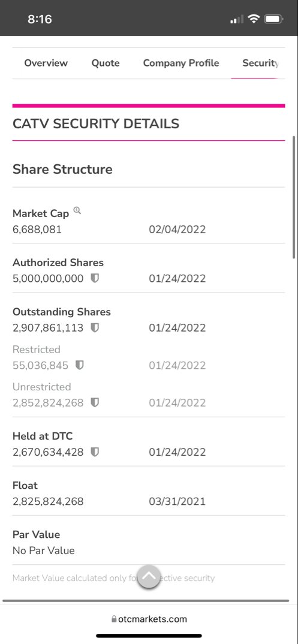Select the Security tab
This screenshot has height=644, width=298.
pos(260,63)
